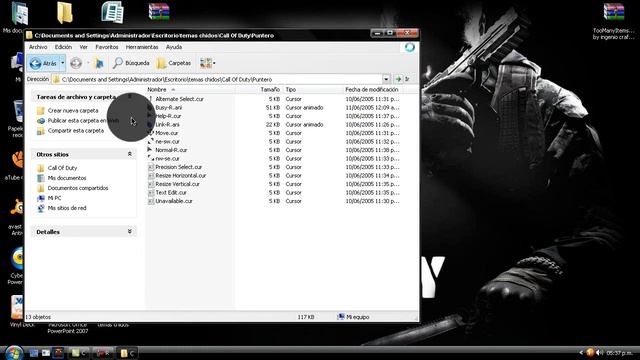Go up one folder level icon

click(x=99, y=63)
